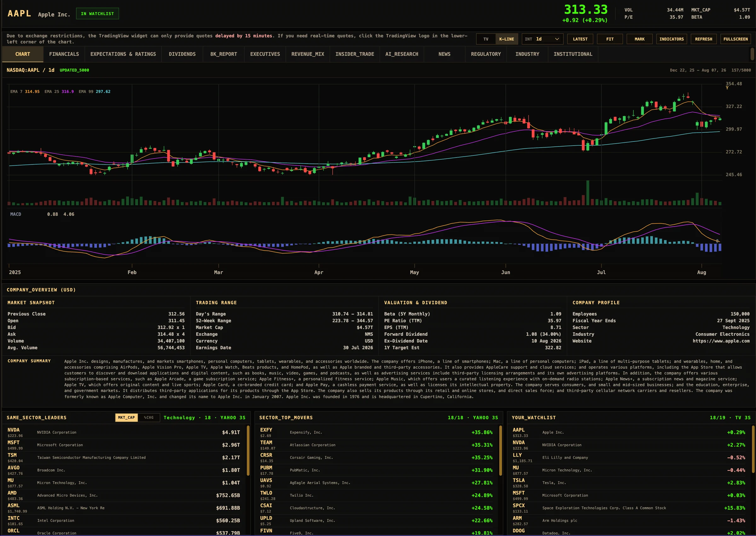Select the Taiwan Semiconductor Manufacturing row

pos(124,458)
